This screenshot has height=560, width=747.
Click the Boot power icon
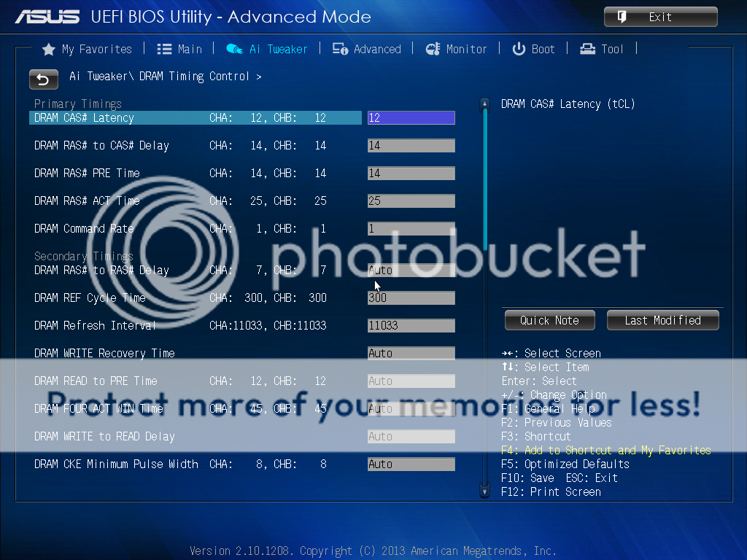tap(519, 49)
